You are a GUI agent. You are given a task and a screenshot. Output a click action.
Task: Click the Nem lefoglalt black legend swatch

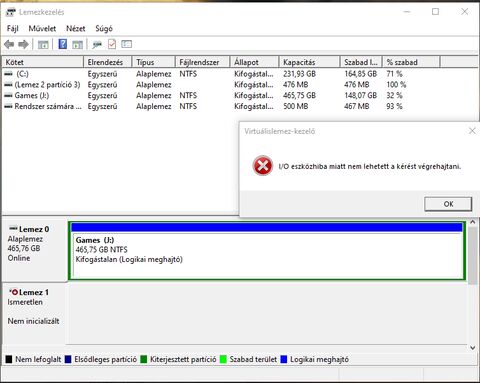(9, 359)
